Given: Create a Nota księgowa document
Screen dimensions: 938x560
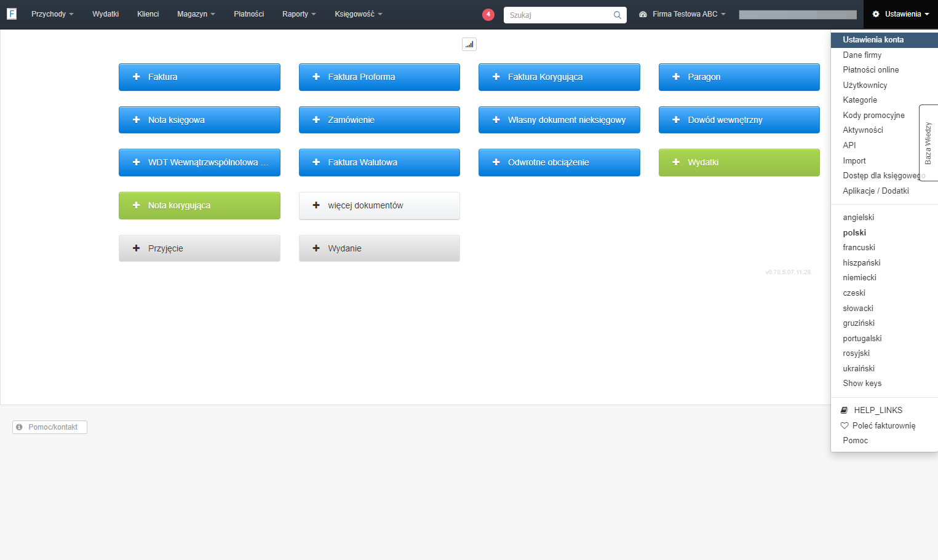Looking at the screenshot, I should click(x=199, y=120).
